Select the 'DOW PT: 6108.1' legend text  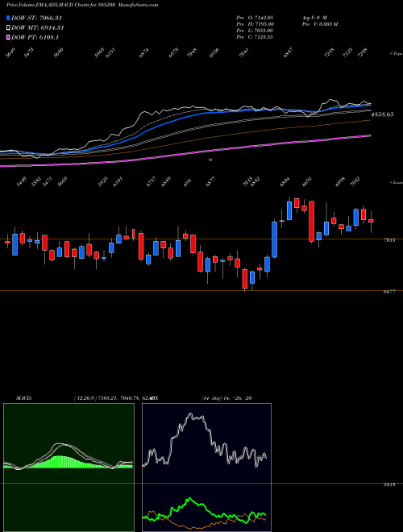click(35, 37)
